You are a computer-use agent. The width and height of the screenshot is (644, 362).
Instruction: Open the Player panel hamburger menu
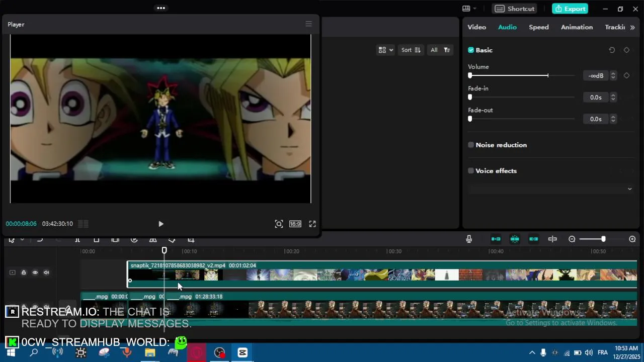click(x=308, y=24)
